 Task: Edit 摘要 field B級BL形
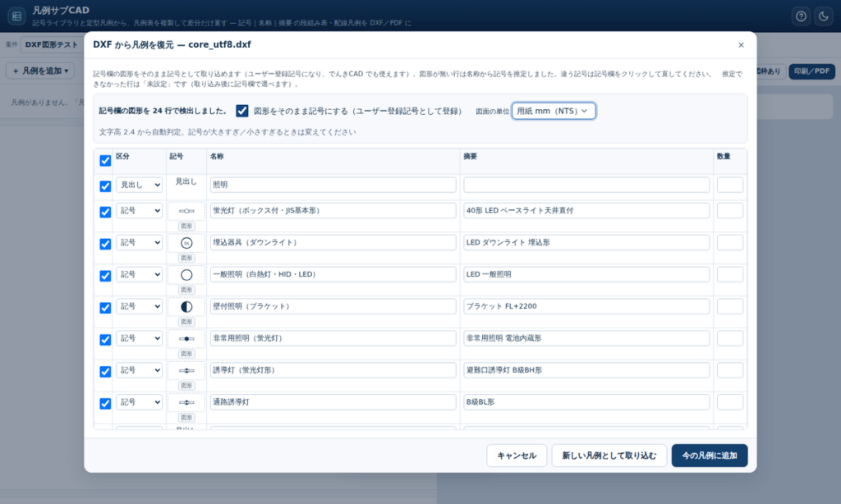[586, 402]
